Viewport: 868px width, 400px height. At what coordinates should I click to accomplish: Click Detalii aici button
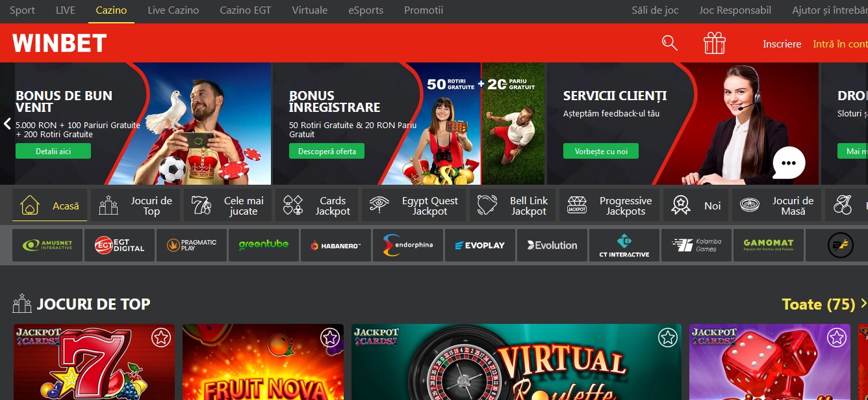[53, 152]
